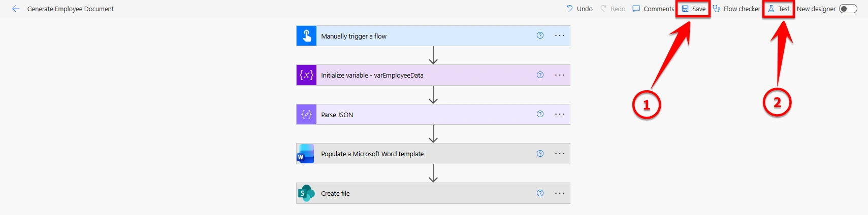Toggle the New designer switch
Screen dimensions: 868x215
848,9
